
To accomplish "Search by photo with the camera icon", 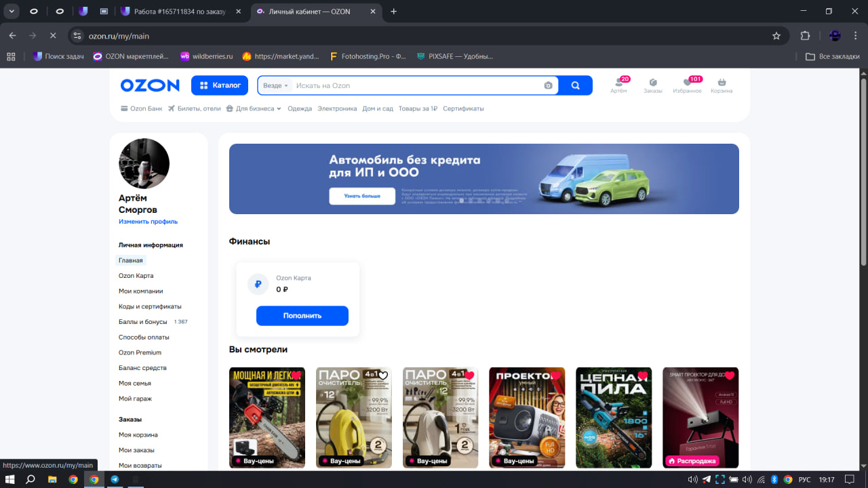I will (549, 85).
